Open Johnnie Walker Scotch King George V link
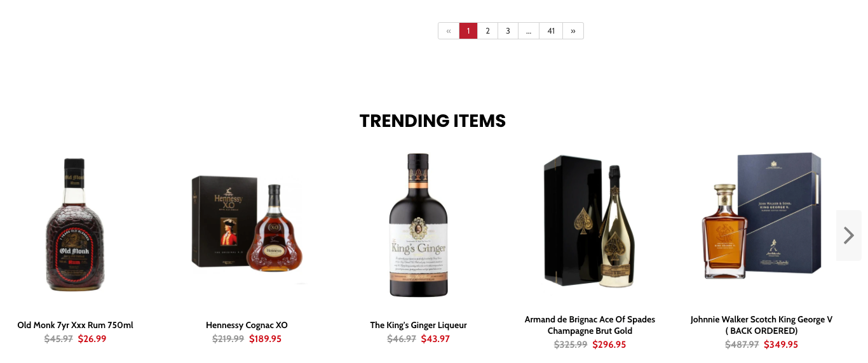868x363 pixels. [x=761, y=325]
